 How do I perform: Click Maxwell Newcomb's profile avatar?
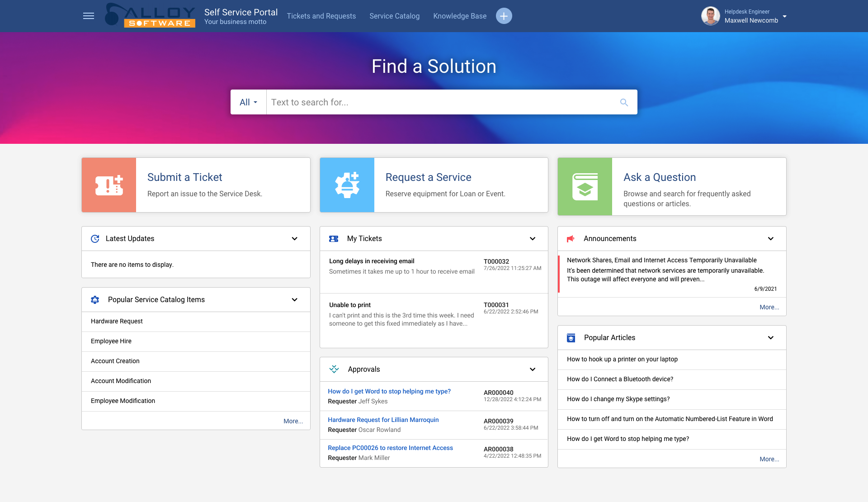tap(710, 16)
